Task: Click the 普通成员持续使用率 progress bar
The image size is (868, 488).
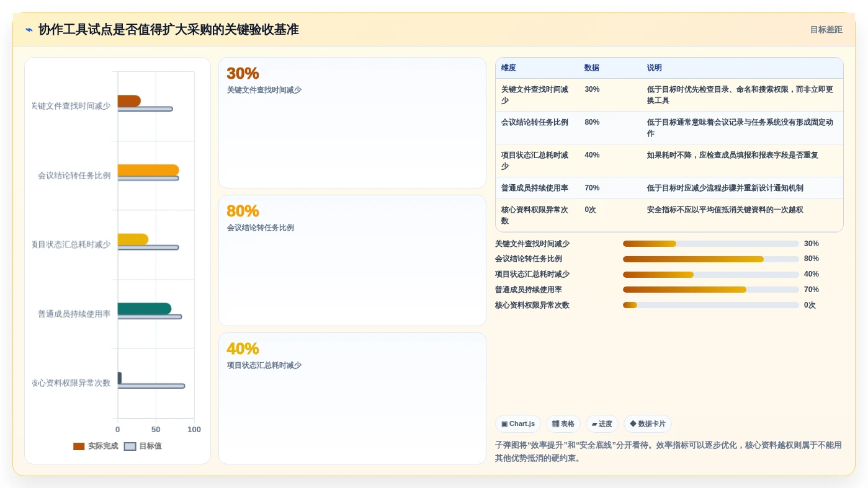Action: point(711,290)
